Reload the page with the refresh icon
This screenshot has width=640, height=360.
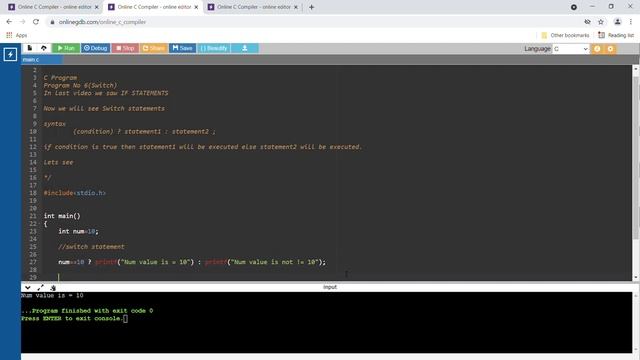(x=36, y=22)
